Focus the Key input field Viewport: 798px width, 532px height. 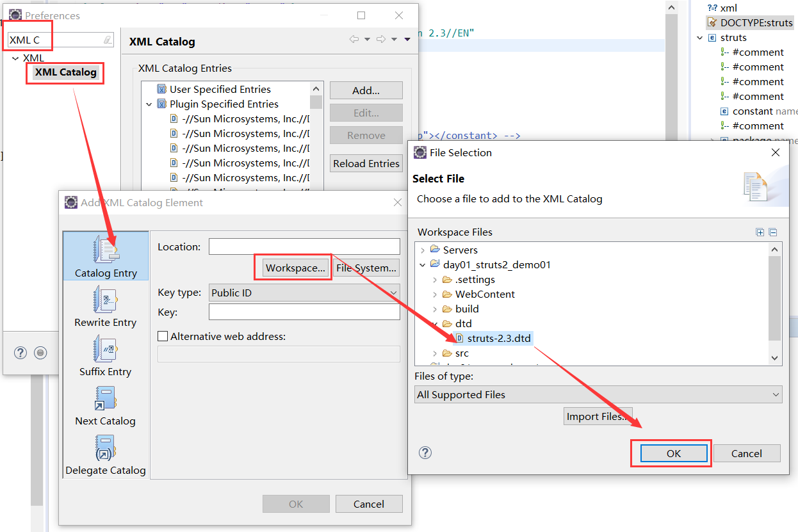click(x=304, y=312)
